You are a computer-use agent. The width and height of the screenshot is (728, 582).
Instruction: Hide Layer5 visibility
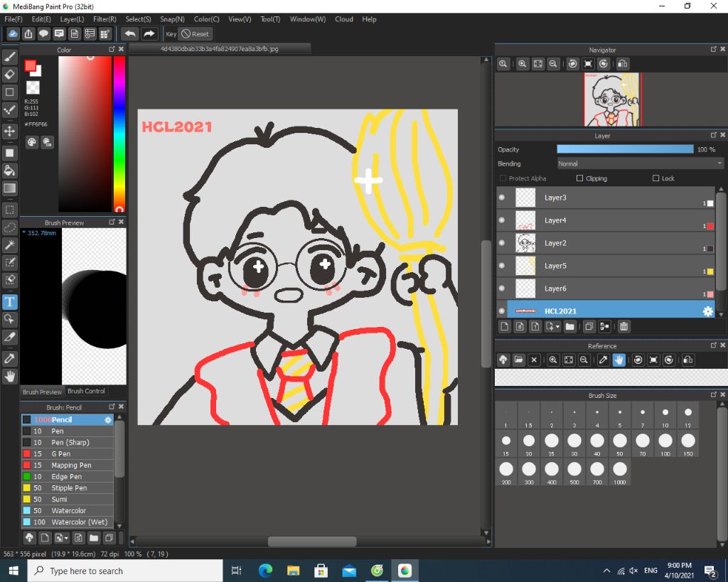502,266
